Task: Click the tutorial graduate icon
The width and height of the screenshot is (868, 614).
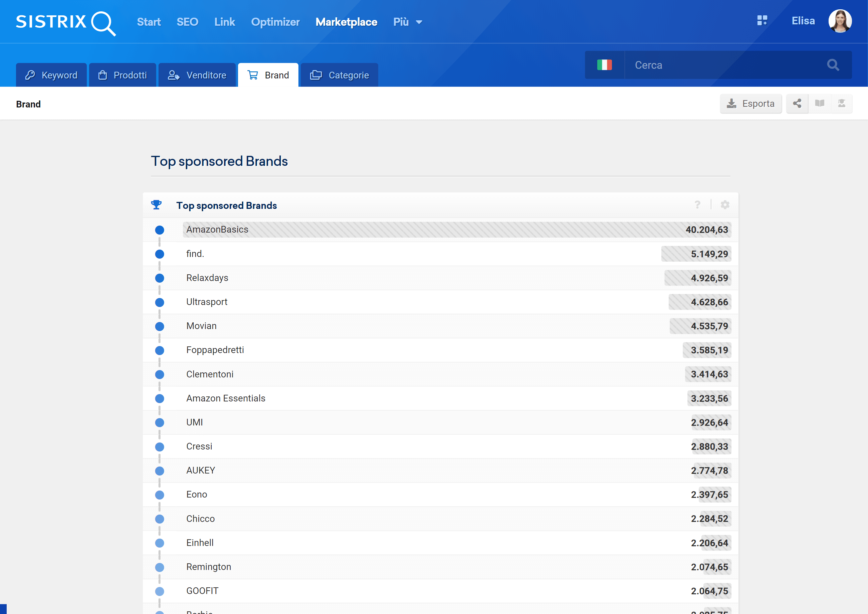Action: 842,103
